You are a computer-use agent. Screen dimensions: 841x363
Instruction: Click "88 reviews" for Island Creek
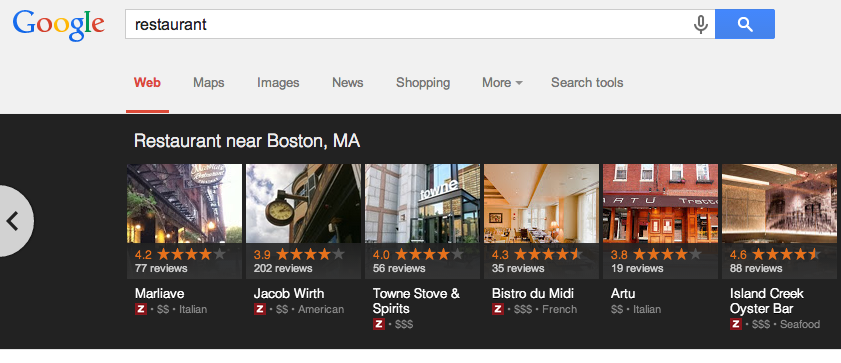pos(756,268)
